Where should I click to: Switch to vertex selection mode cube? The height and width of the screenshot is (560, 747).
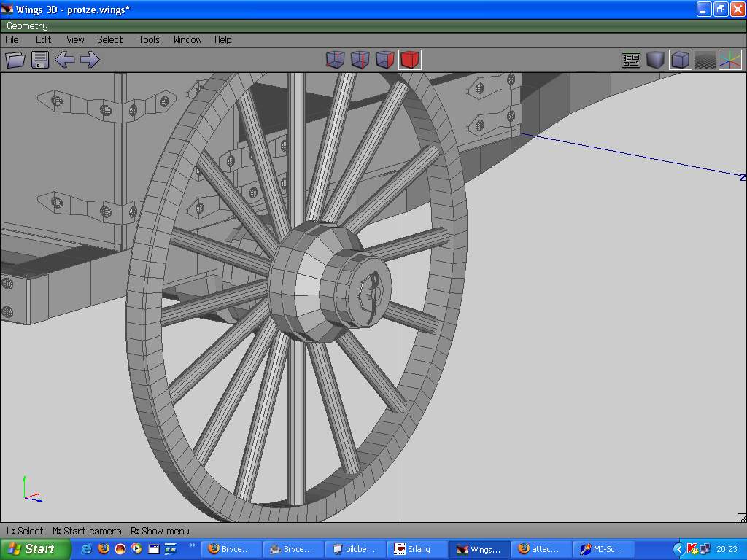tap(336, 60)
